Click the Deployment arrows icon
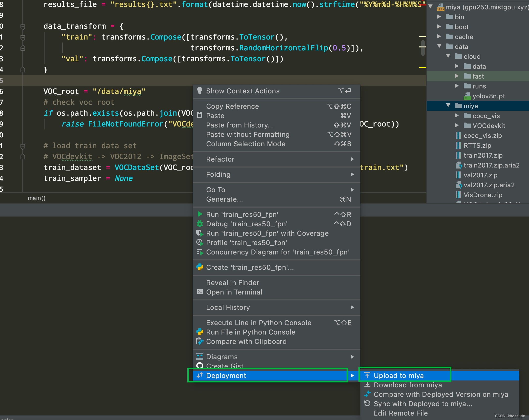 pyautogui.click(x=200, y=375)
